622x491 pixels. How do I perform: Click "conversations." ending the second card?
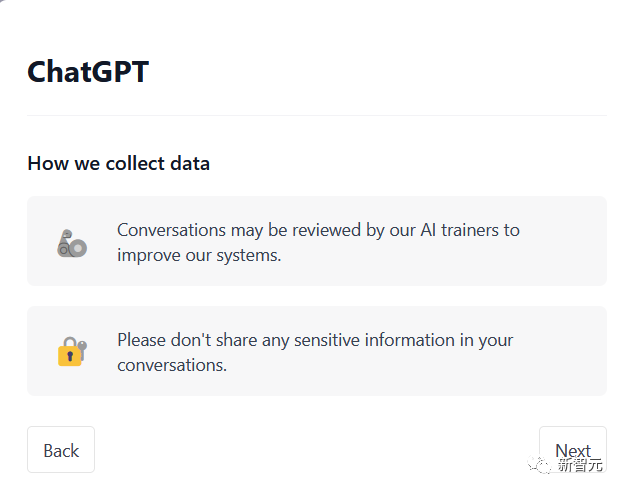click(x=172, y=365)
